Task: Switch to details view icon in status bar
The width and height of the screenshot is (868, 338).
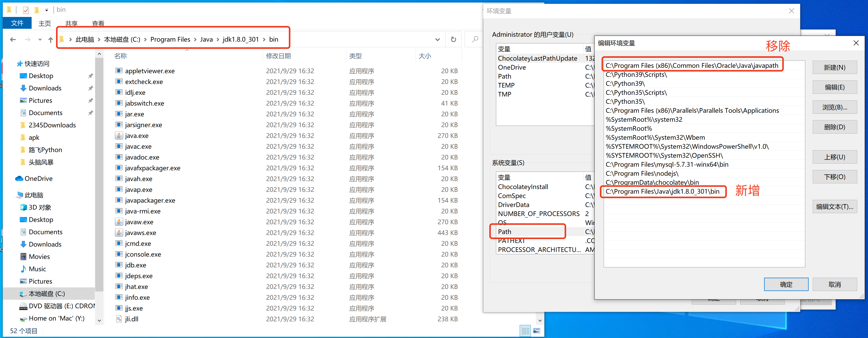Action: pyautogui.click(x=525, y=331)
